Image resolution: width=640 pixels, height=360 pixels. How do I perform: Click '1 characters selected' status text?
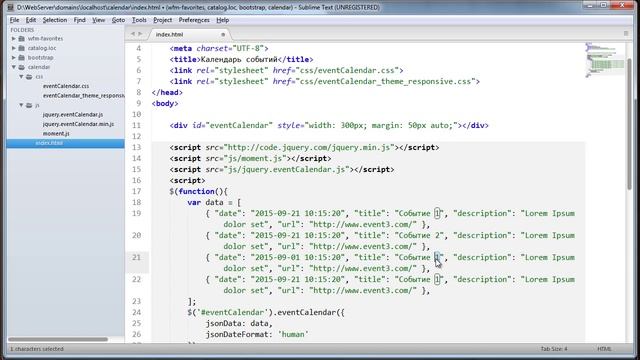point(37,349)
